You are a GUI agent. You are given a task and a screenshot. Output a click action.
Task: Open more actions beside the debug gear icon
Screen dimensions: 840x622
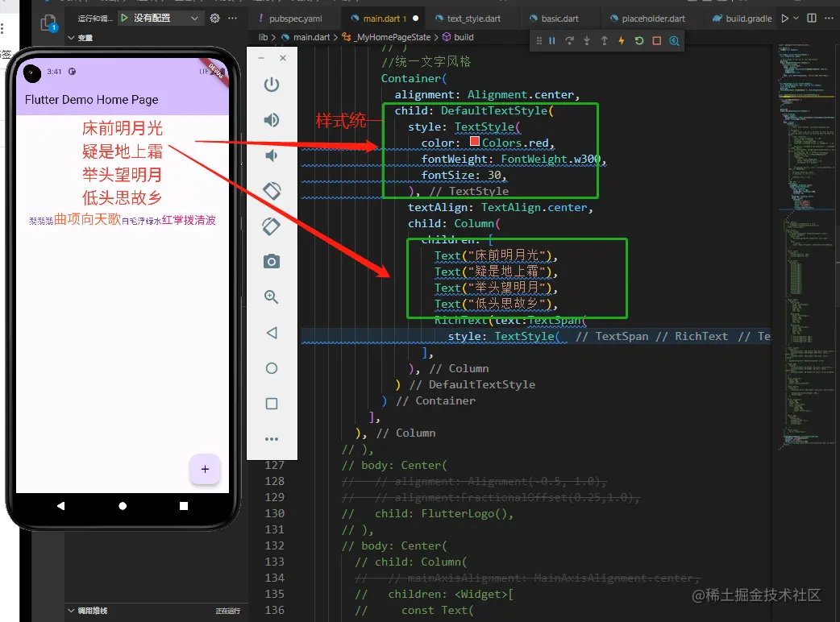click(x=232, y=19)
